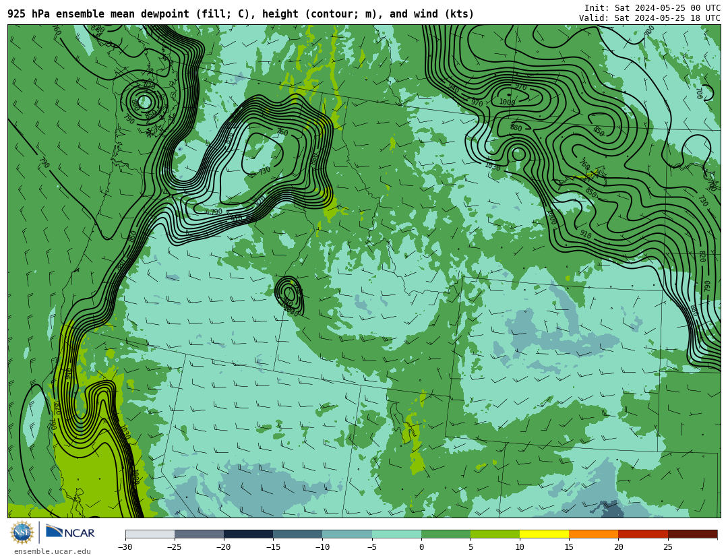Image resolution: width=728 pixels, height=560 pixels.
Task: Click the 'Init: Sat 2024-05-25 00 UTC' text
Action: tap(653, 8)
